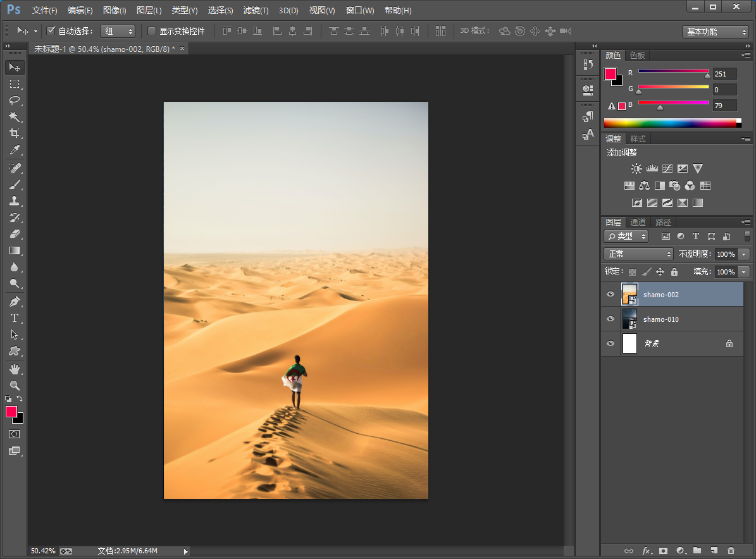Select the Custom Shape tool
Viewport: 756px width, 559px height.
[x=15, y=351]
